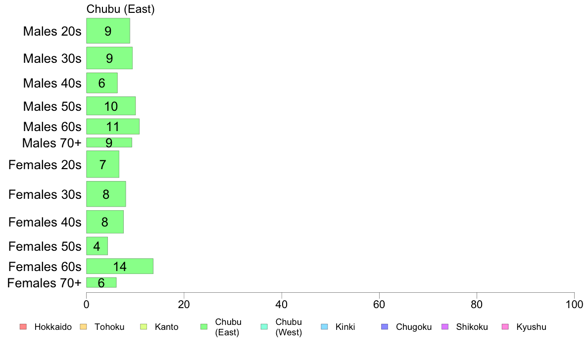Click the Kyushu legend label text
Image resolution: width=588 pixels, height=364 pixels.
pos(531,327)
